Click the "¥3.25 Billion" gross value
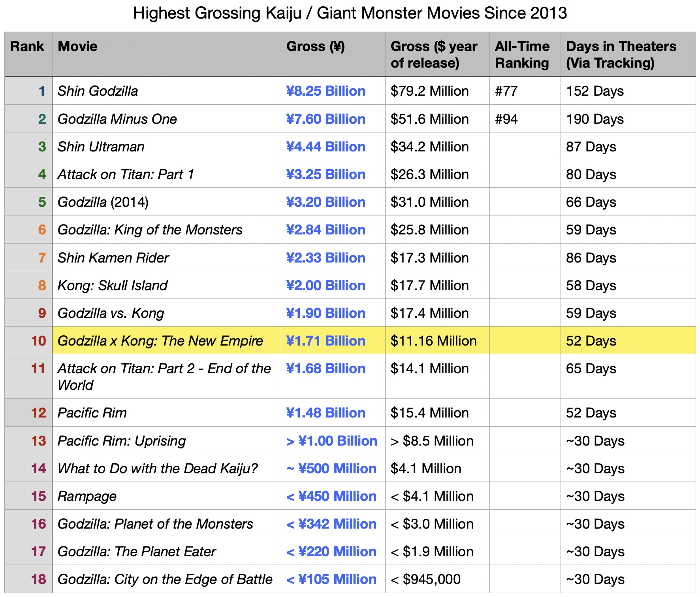The height and width of the screenshot is (597, 700). pyautogui.click(x=326, y=174)
